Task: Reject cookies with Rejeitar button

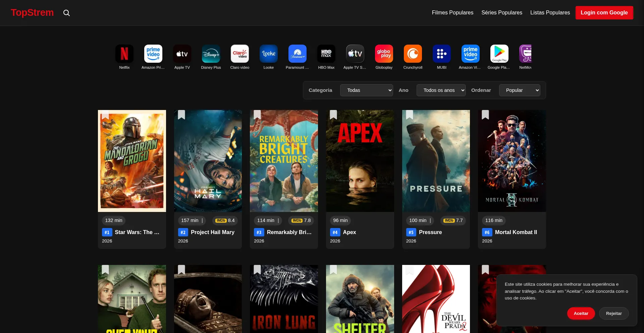Action: [x=614, y=314]
